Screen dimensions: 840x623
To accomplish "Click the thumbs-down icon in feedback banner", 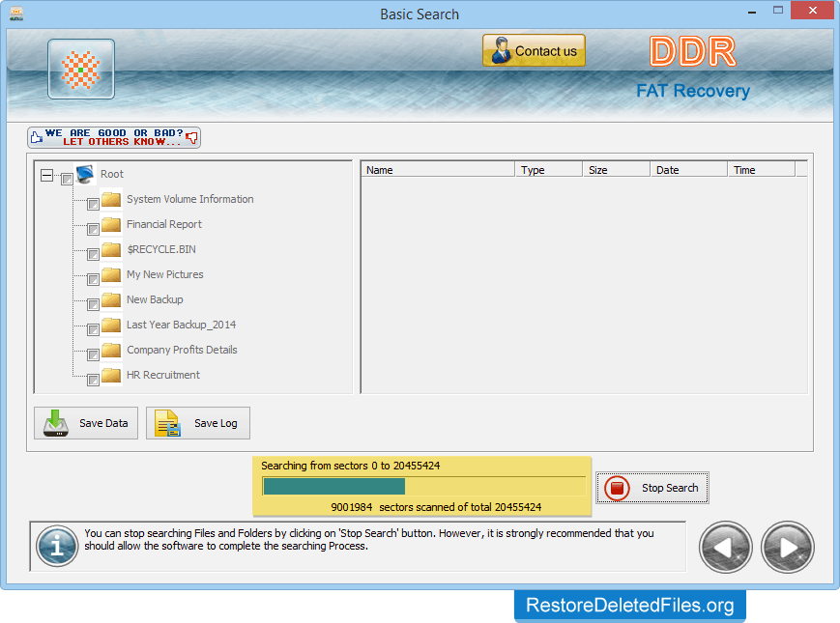I will [x=191, y=138].
